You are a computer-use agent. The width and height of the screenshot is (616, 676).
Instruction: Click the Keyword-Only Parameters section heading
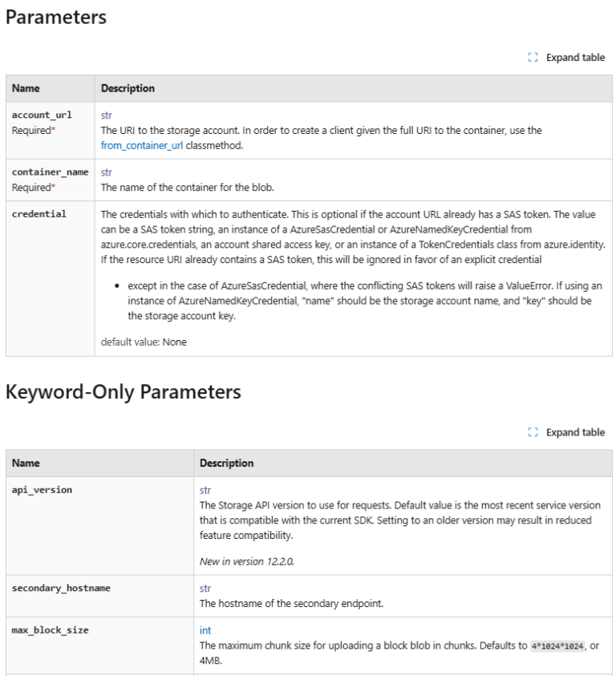[x=124, y=391]
